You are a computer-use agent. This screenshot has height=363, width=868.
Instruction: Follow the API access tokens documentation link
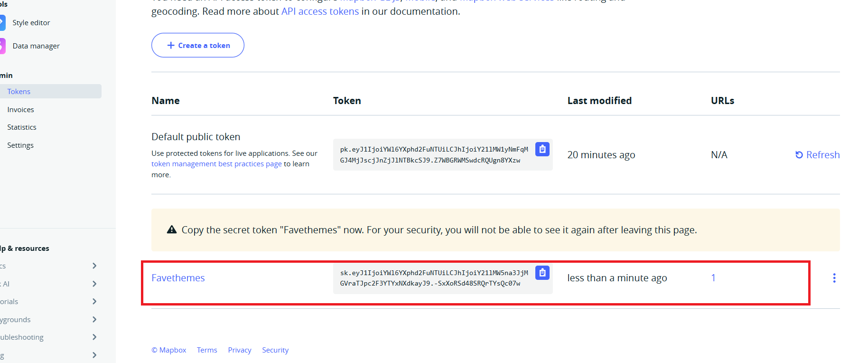320,11
